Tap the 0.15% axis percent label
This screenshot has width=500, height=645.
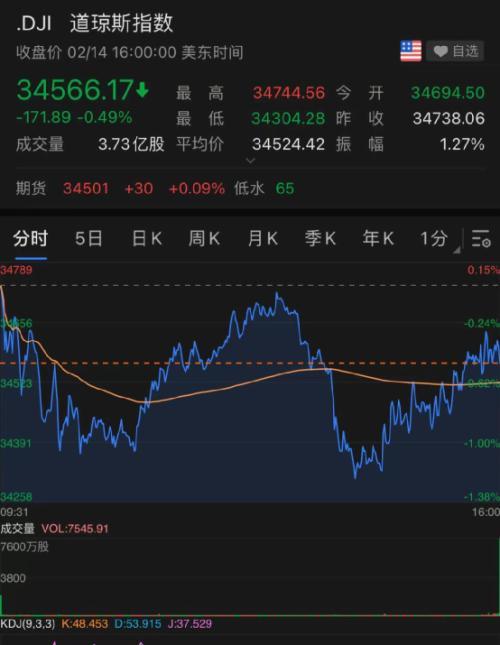(x=484, y=270)
